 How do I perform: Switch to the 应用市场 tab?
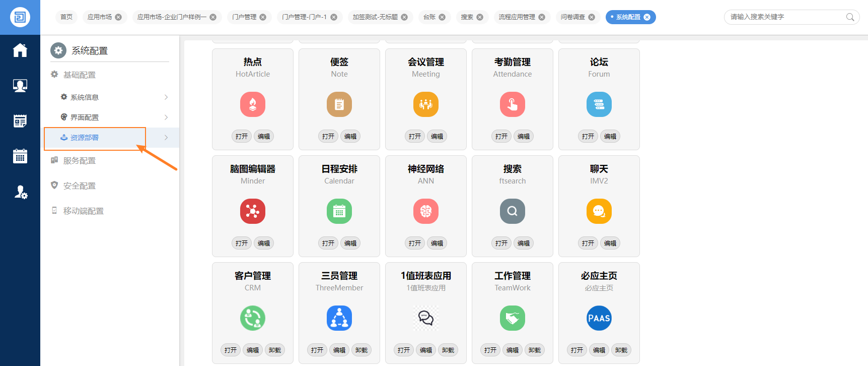point(100,17)
